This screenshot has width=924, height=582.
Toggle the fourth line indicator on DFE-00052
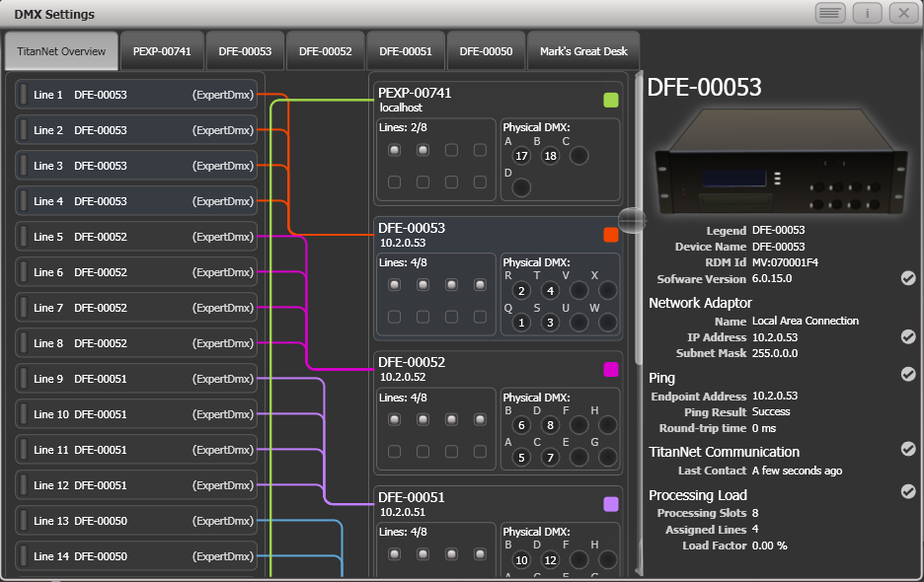tap(478, 421)
